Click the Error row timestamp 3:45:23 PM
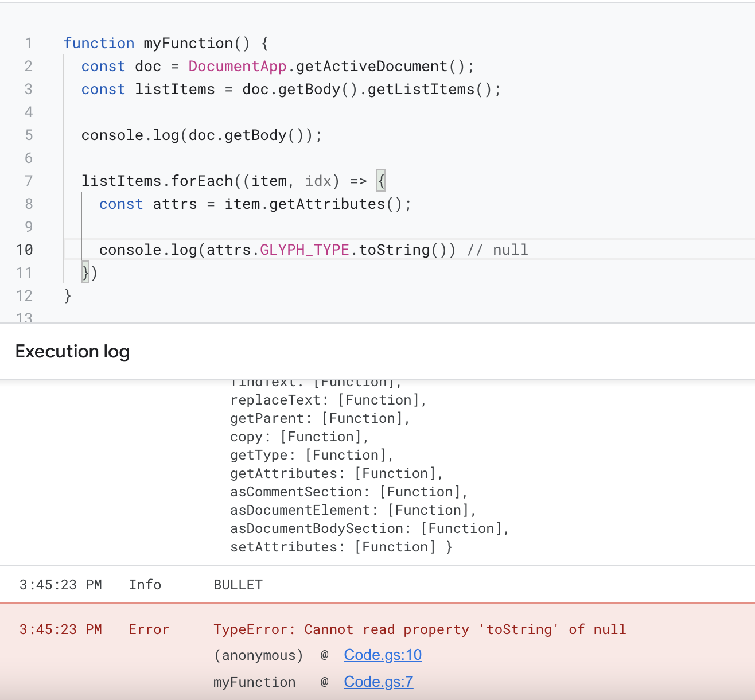The height and width of the screenshot is (700, 755). 61,629
